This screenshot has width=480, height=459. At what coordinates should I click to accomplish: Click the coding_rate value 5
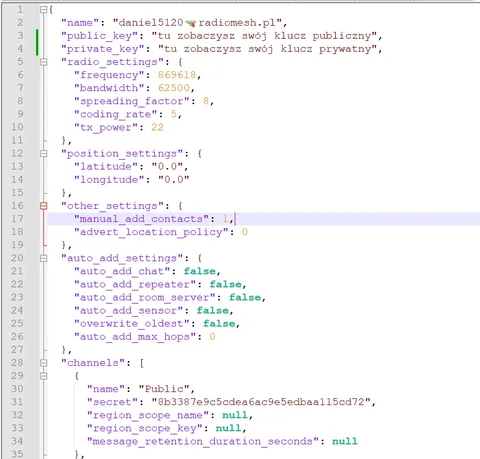click(174, 114)
